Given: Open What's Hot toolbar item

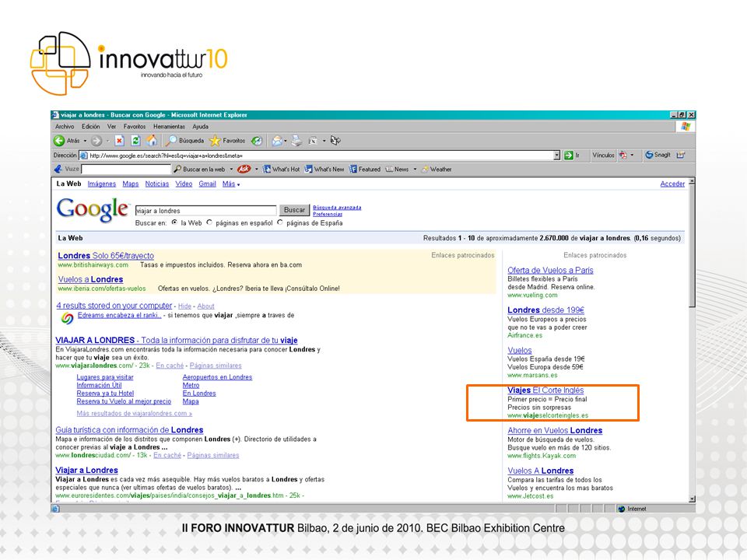Looking at the screenshot, I should 281,169.
